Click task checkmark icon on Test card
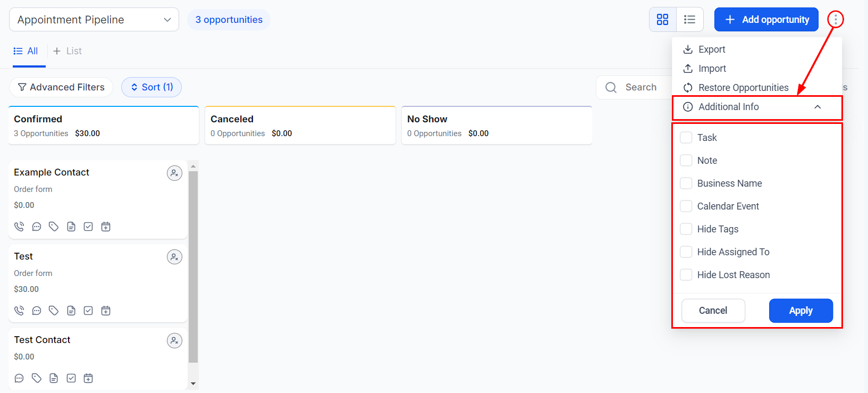The height and width of the screenshot is (393, 868). tap(88, 311)
